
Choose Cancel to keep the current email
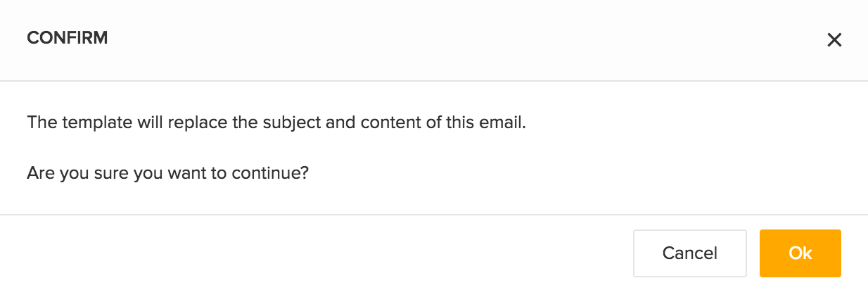689,253
